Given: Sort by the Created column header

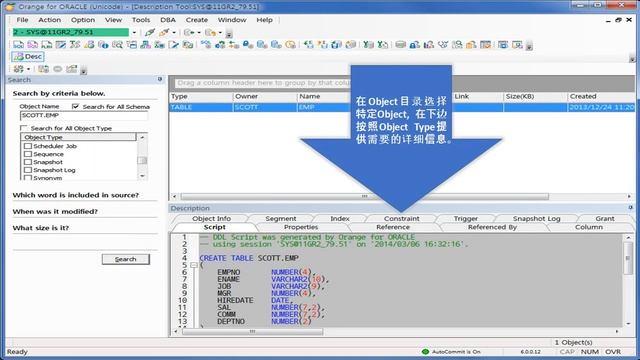Looking at the screenshot, I should (601, 96).
